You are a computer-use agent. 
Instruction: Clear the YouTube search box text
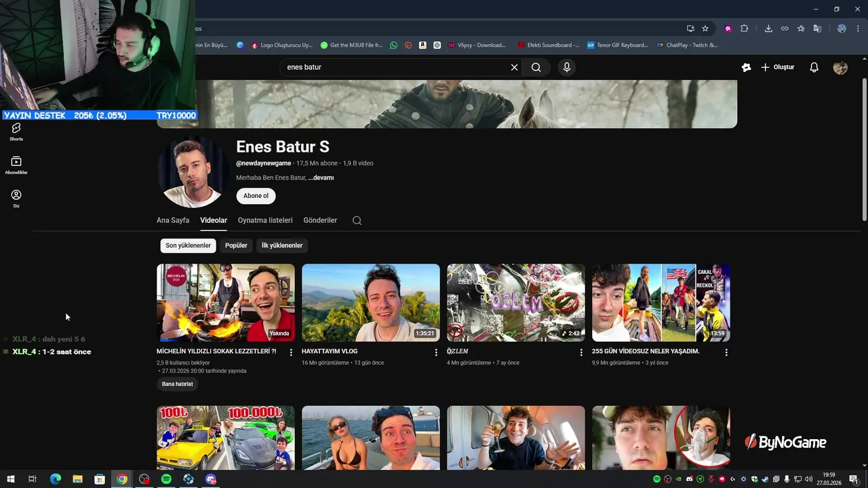pos(514,67)
